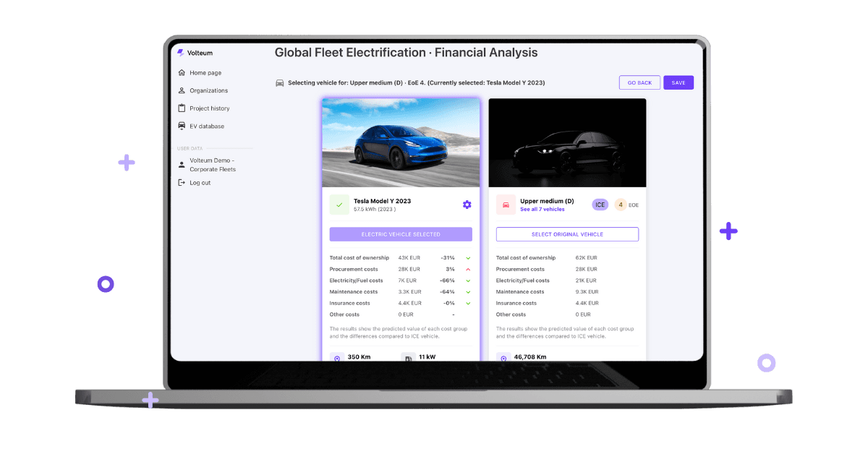Viewport: 868px width, 454px height.
Task: Click the Upper medium (D) card title
Action: point(547,201)
